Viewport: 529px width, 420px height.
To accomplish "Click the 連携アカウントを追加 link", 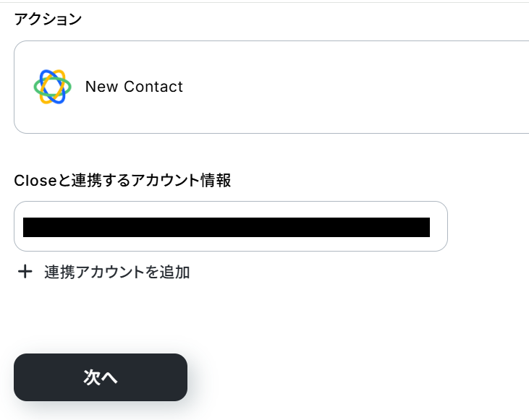I will 117,272.
